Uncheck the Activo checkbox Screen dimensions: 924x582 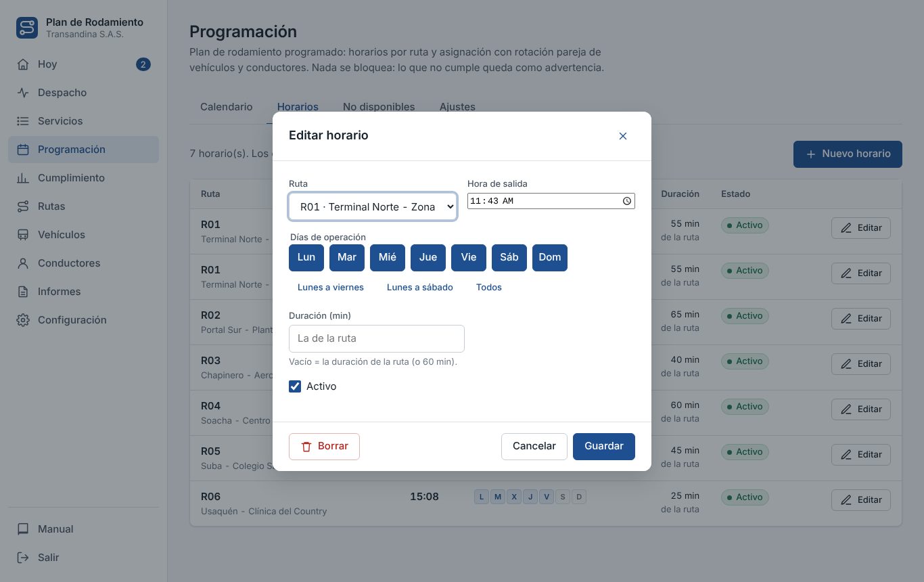(x=295, y=386)
